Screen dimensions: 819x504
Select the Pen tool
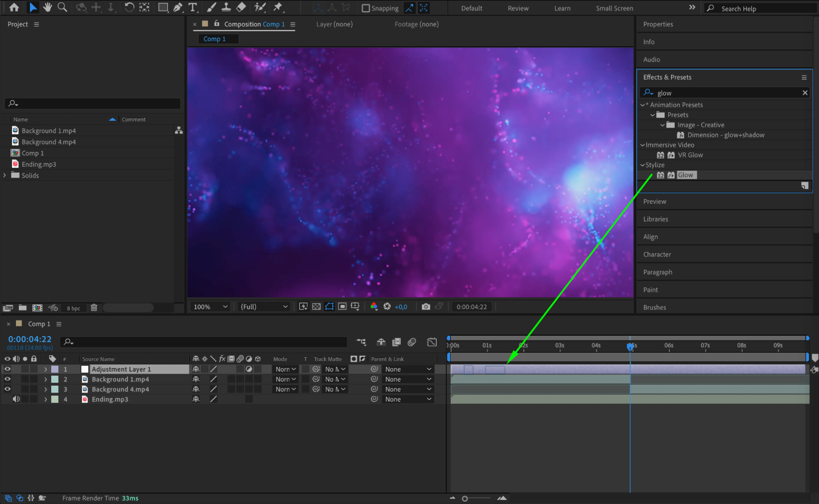point(178,7)
